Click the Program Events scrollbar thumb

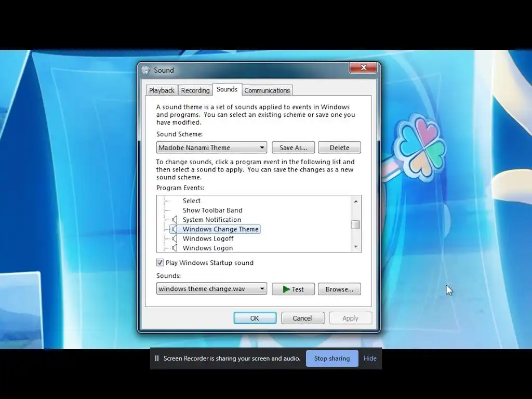click(355, 224)
